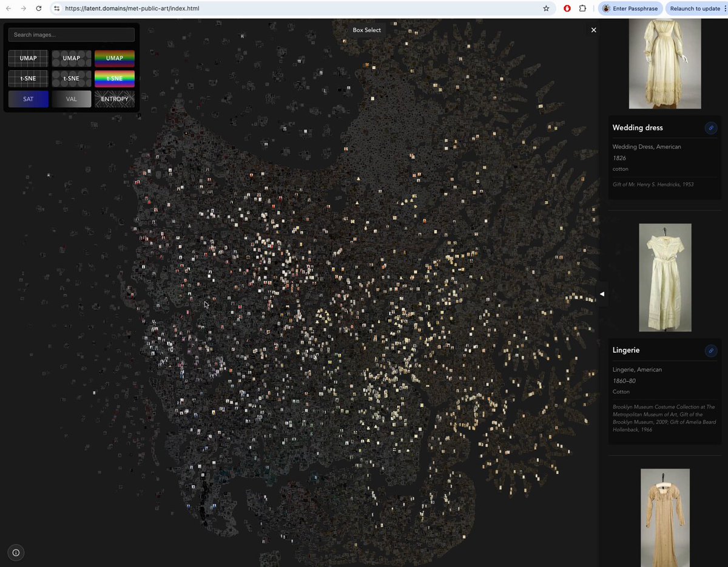Copy link for the Wedding dress item
Viewport: 728px width, 567px height.
710,128
